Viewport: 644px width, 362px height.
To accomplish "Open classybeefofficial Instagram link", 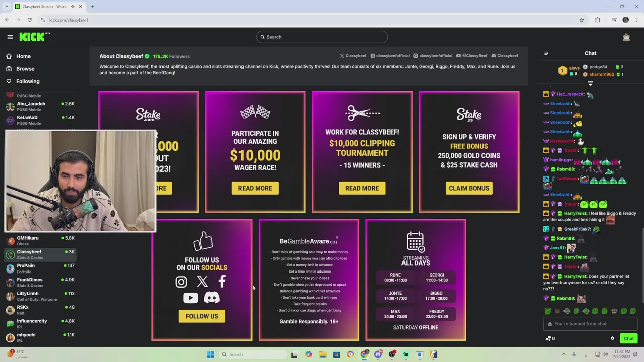I will coord(433,56).
